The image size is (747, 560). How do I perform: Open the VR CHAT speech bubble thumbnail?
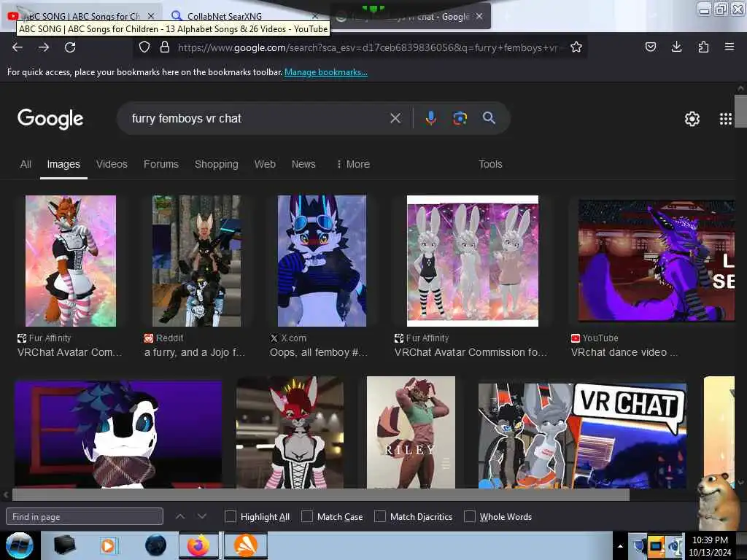tap(582, 436)
